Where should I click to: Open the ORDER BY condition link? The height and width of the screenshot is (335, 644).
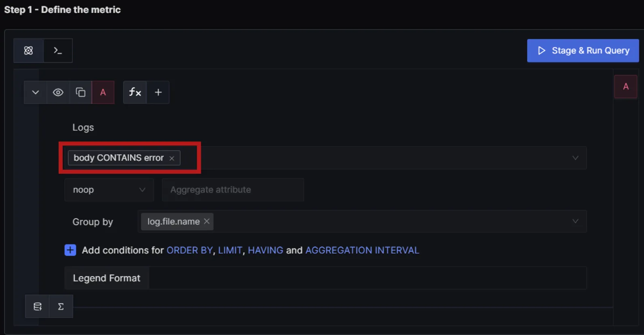click(x=189, y=250)
